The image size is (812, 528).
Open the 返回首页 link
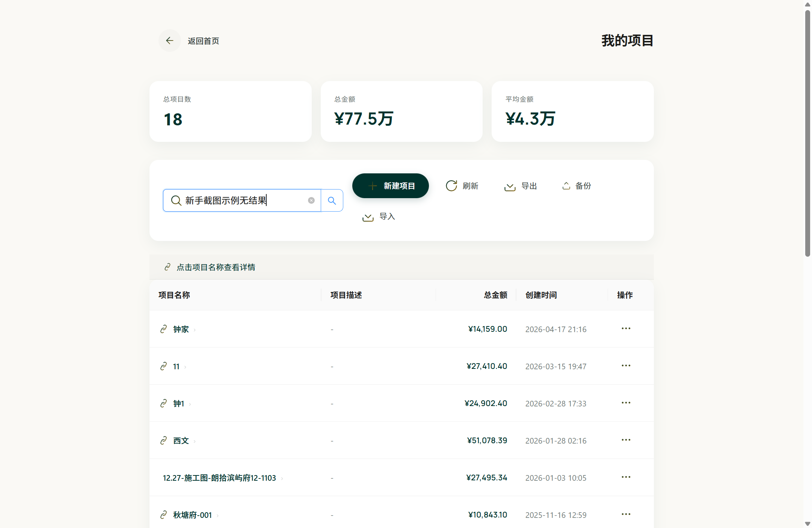click(x=203, y=41)
